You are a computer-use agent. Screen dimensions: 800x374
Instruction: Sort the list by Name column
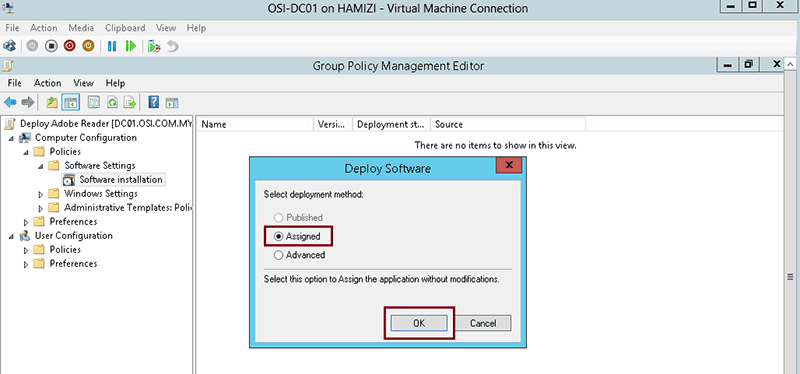tap(255, 124)
